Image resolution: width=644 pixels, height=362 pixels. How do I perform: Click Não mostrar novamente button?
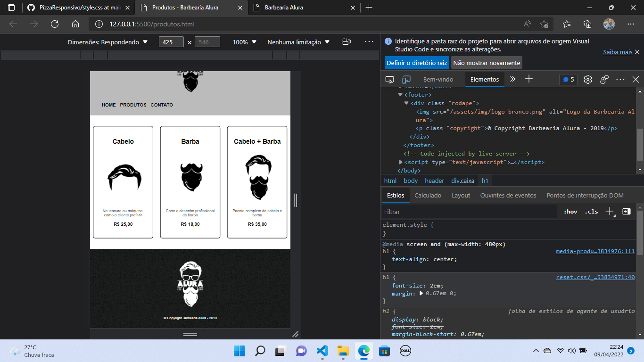coord(487,63)
